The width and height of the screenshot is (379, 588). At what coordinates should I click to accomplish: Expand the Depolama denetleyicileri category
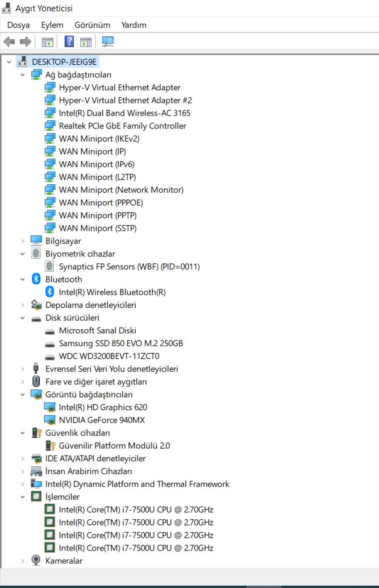pos(23,305)
